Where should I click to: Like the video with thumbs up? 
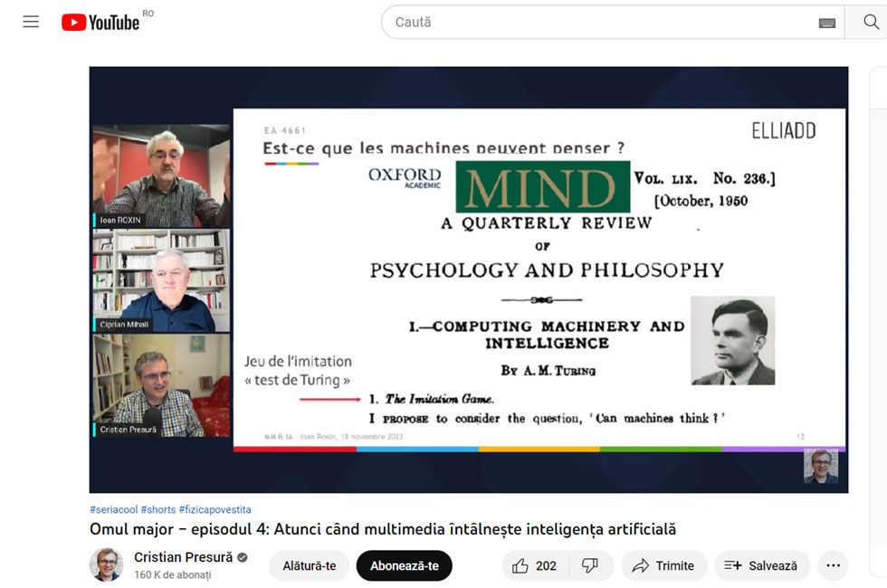tap(535, 565)
